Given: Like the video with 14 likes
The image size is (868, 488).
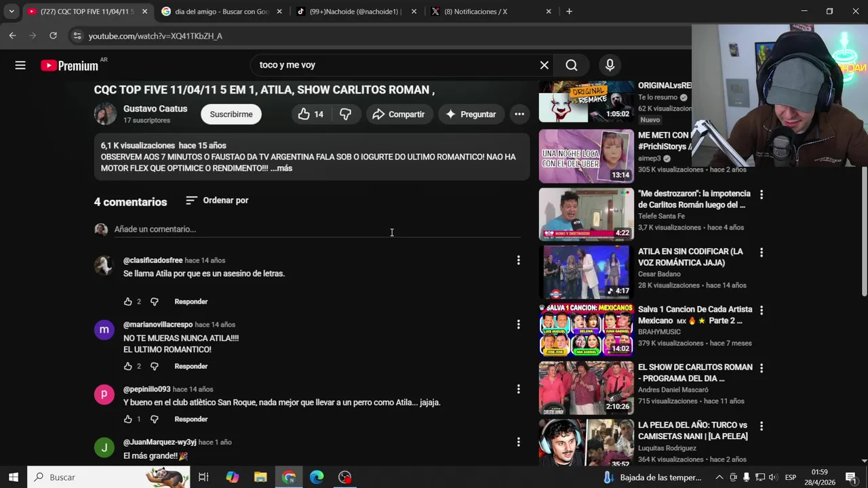Looking at the screenshot, I should [311, 115].
